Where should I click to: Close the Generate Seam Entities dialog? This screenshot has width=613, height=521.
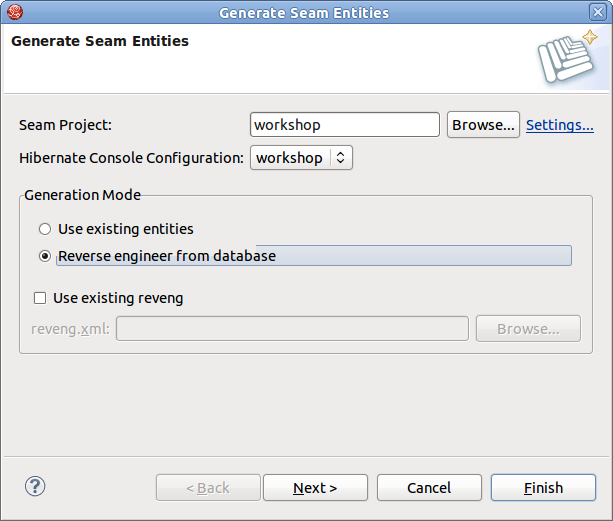pos(598,12)
